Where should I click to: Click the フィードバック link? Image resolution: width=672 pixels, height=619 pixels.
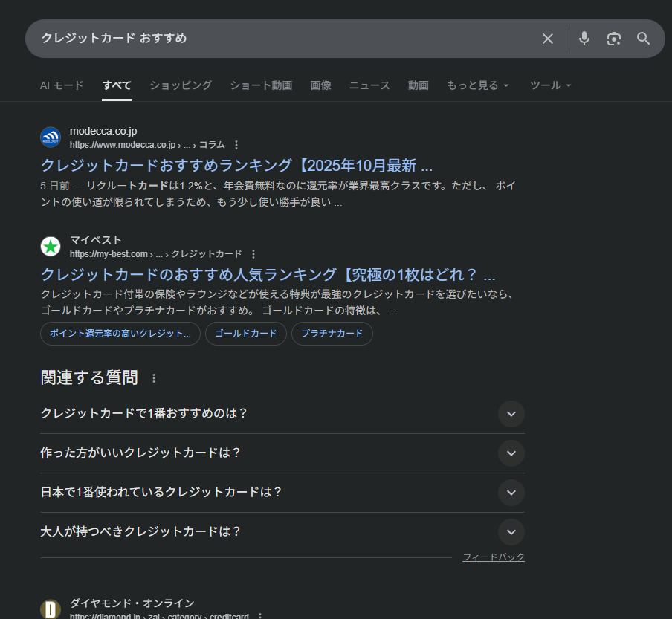click(x=494, y=557)
